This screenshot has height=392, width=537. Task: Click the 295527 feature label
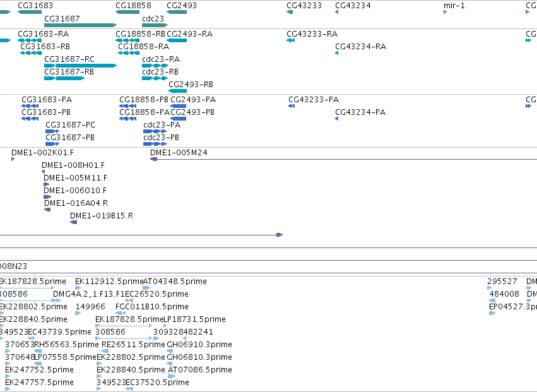[502, 282]
